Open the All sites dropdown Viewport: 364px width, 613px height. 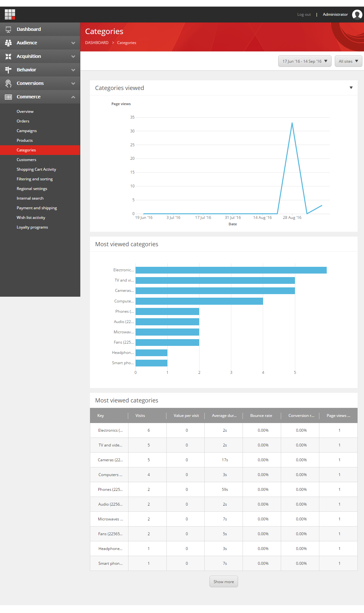[x=348, y=61]
